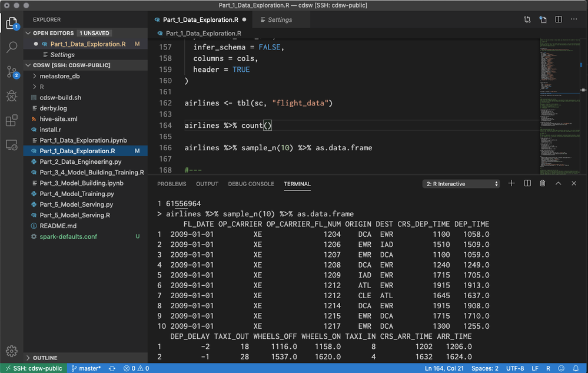Open the Search view in activity bar
The height and width of the screenshot is (373, 588).
pyautogui.click(x=12, y=47)
